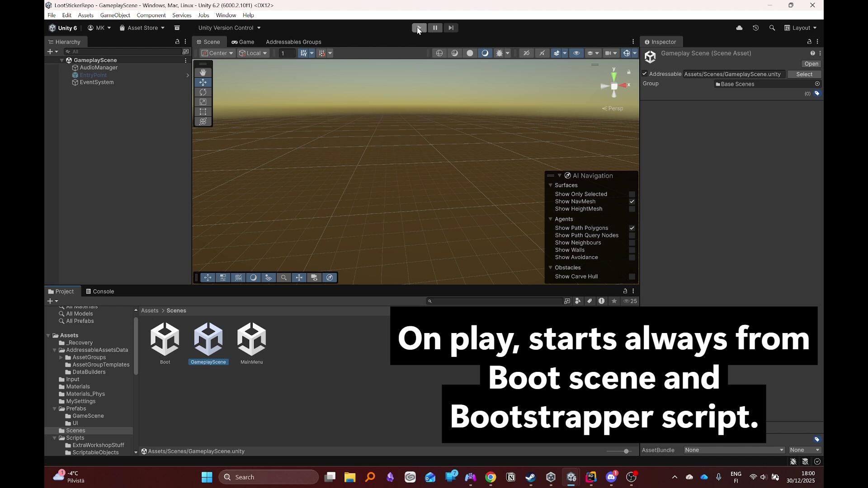Enable Show HeightMesh checkbox

(632, 209)
